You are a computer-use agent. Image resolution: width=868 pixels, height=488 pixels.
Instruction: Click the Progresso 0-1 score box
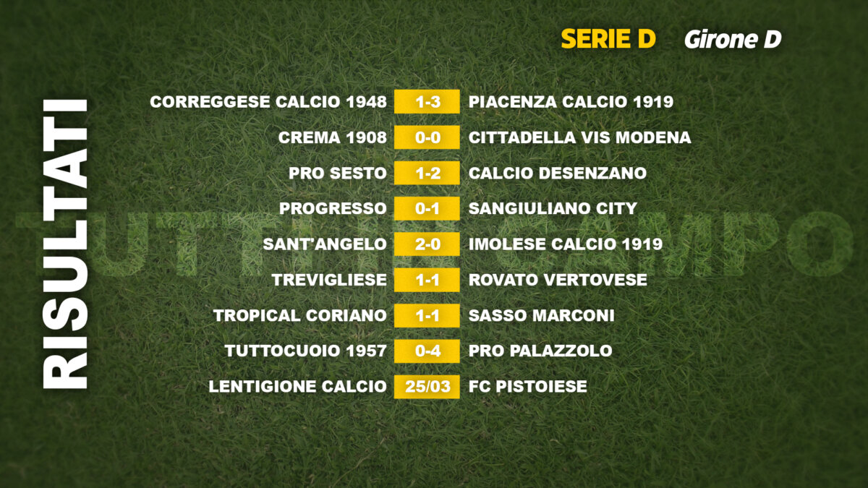click(x=427, y=209)
